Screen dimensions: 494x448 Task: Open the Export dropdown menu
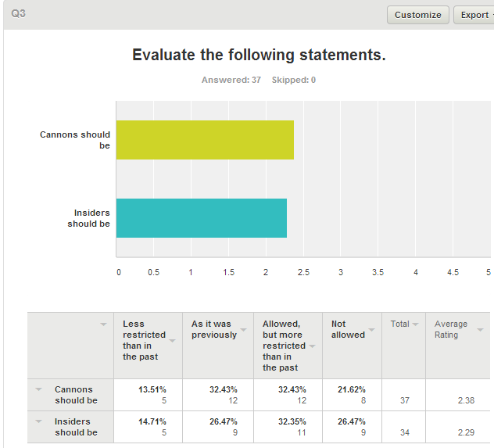[474, 15]
